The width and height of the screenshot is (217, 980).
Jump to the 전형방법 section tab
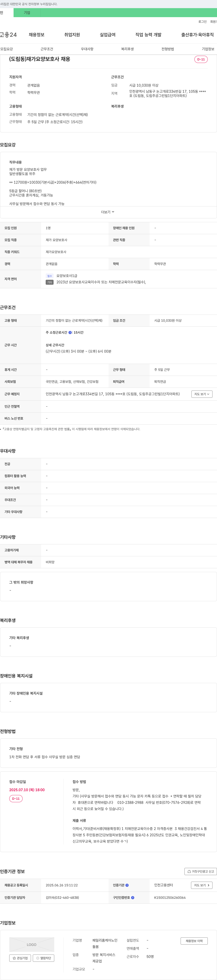[168, 49]
